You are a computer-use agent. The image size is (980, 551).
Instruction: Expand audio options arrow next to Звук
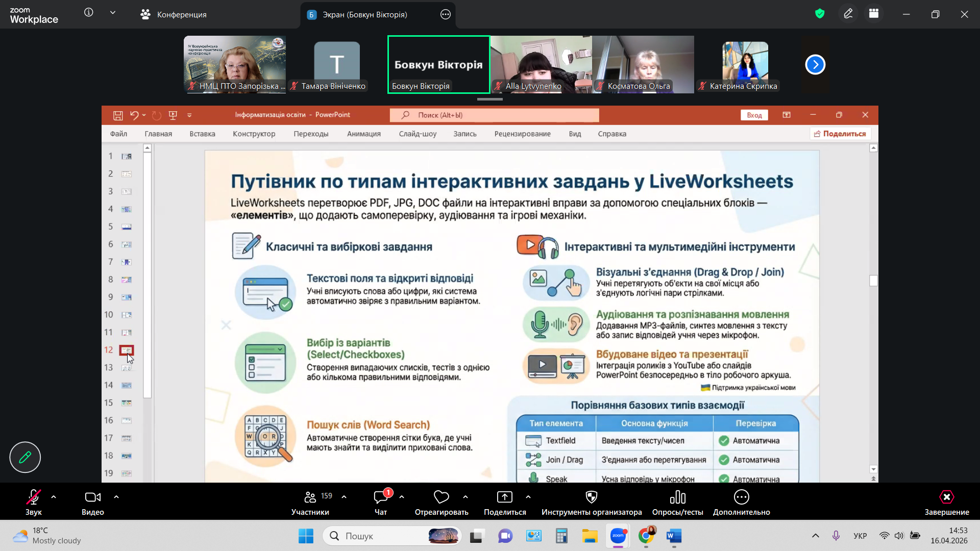pos(54,497)
